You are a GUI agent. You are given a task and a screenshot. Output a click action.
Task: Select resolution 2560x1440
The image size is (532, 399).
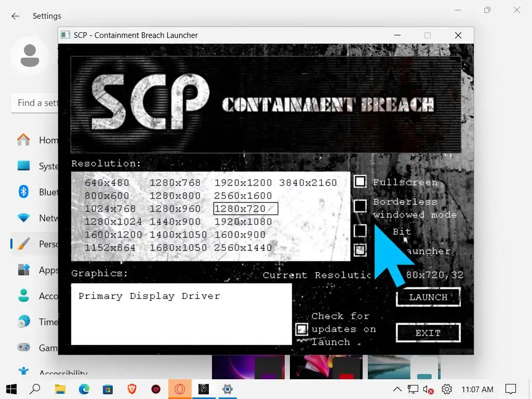pos(243,248)
